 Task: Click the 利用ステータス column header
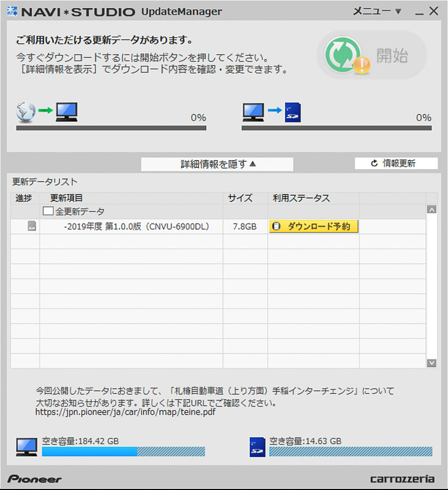click(313, 198)
